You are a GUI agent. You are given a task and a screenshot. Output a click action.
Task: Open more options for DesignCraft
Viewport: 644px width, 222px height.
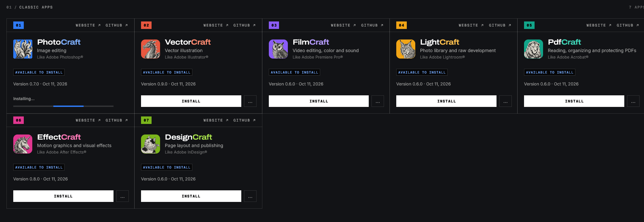tap(250, 196)
